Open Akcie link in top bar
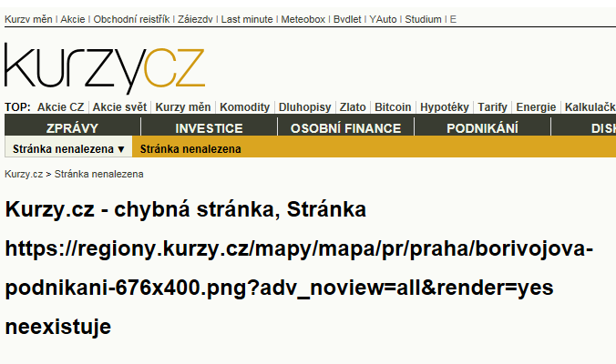 73,19
